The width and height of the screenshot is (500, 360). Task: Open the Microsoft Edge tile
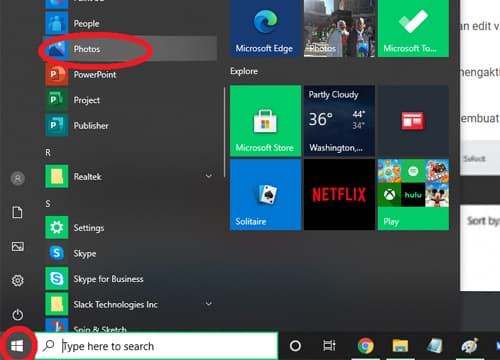[265, 28]
